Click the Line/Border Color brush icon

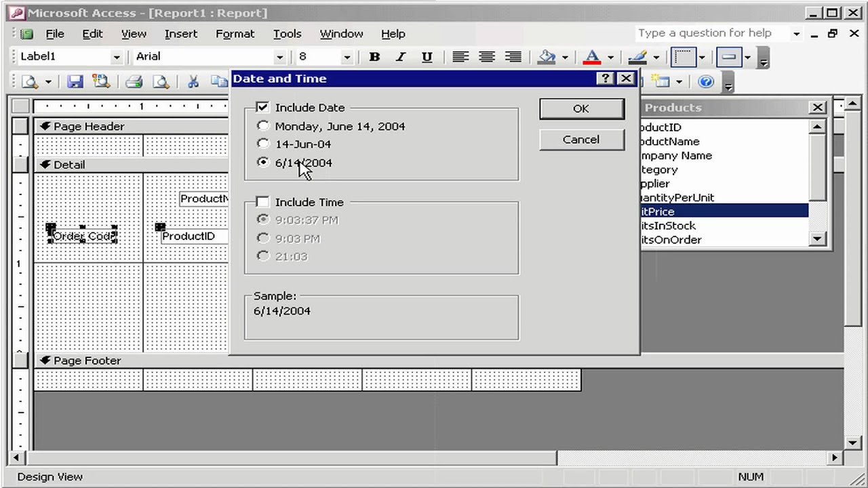pyautogui.click(x=637, y=57)
